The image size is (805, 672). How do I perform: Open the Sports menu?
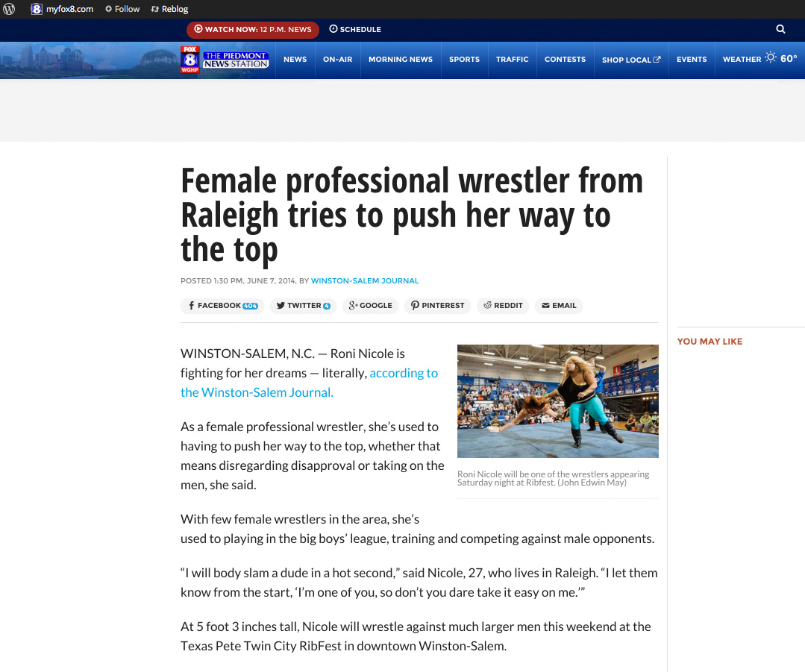tap(464, 60)
